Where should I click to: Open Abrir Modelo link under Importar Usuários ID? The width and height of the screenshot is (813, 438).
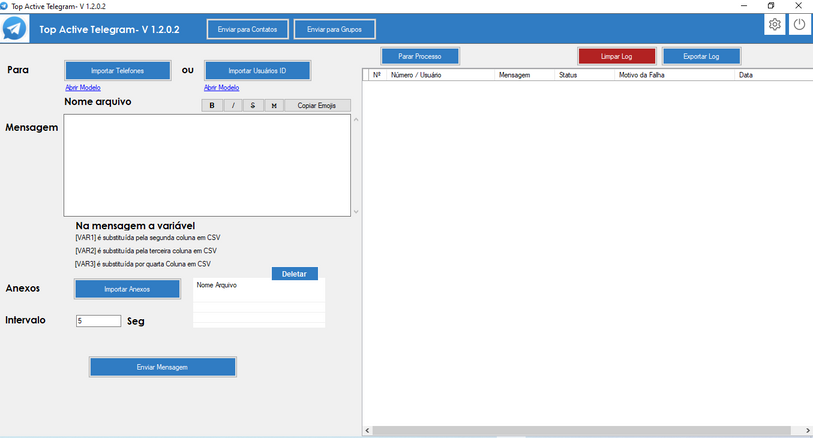pos(221,88)
